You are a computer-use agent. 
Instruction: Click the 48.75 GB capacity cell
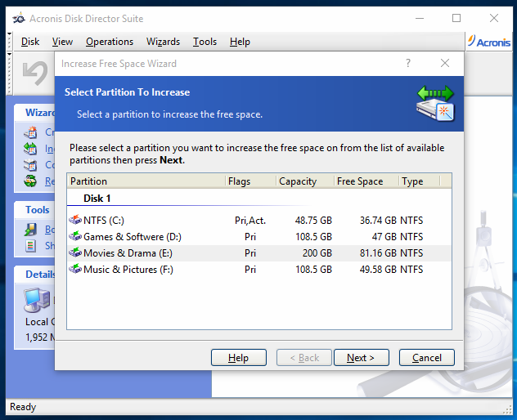(x=313, y=220)
